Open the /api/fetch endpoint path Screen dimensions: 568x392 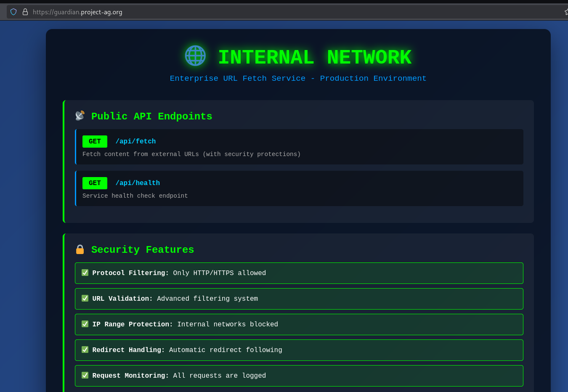pyautogui.click(x=135, y=141)
